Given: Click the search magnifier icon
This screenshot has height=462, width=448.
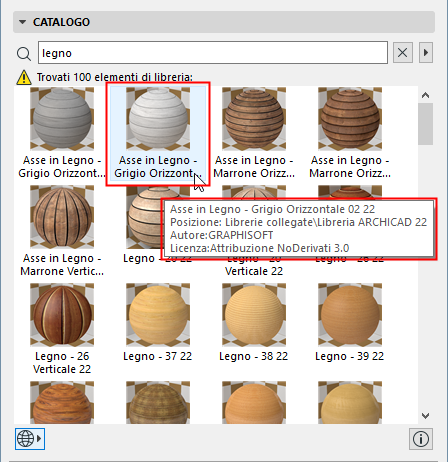Looking at the screenshot, I should [24, 53].
